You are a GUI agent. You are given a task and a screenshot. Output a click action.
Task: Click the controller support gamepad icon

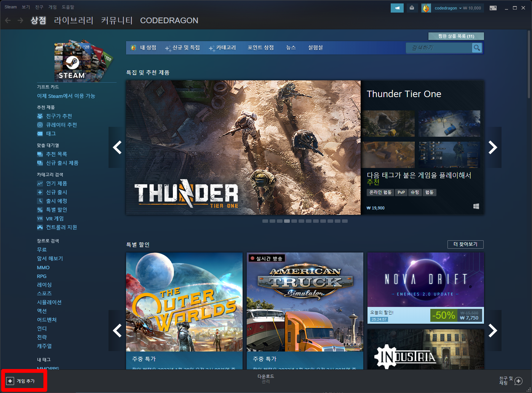[40, 227]
